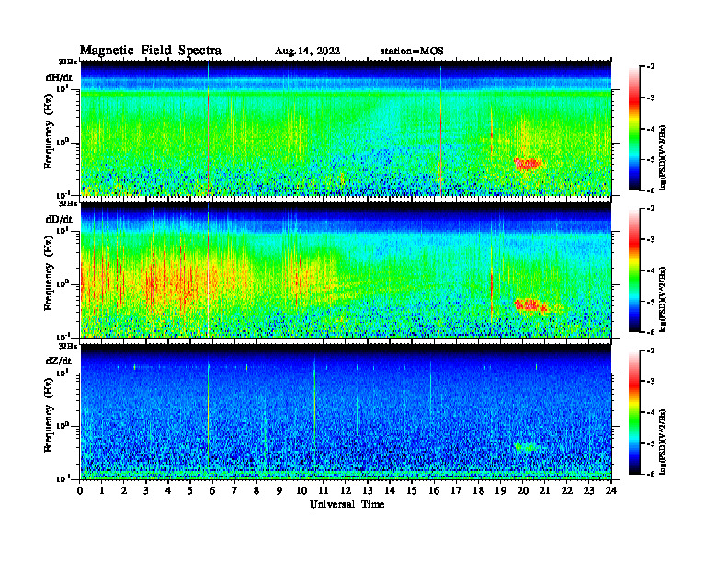Click the color bar beside dZ/dt panel

(633, 412)
